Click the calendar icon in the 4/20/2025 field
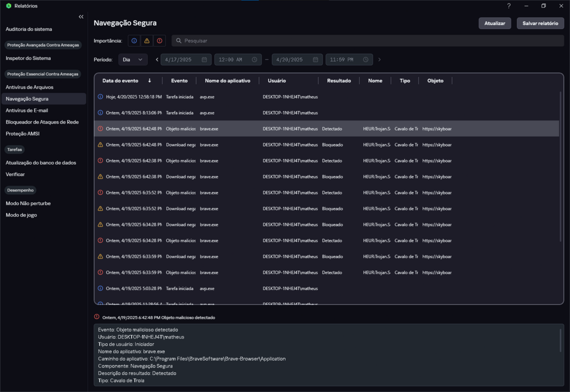 tap(315, 60)
